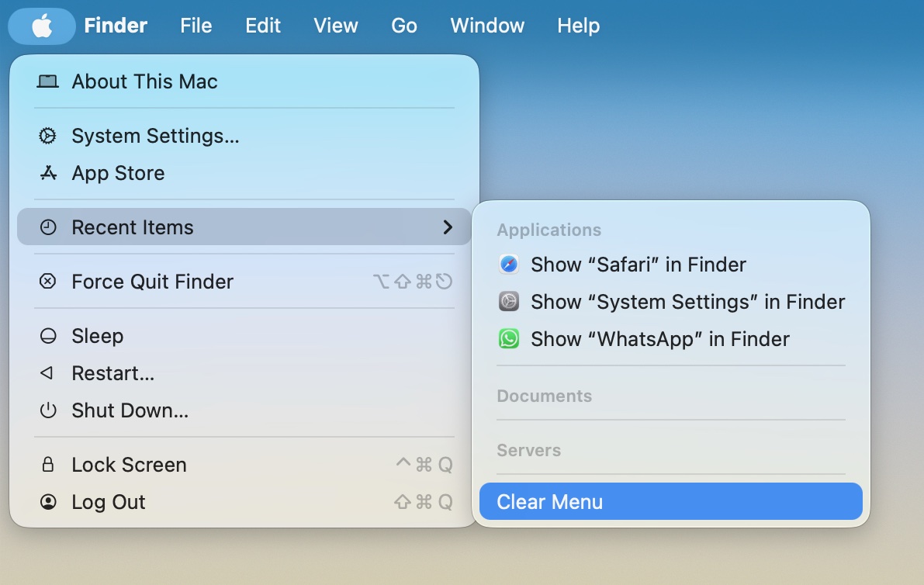Image resolution: width=924 pixels, height=585 pixels.
Task: Open the Go menu
Action: pyautogui.click(x=404, y=26)
